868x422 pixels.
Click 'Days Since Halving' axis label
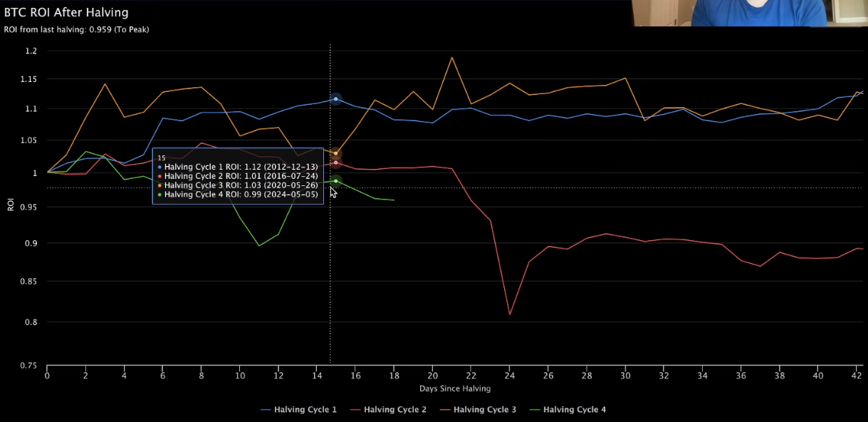(455, 388)
